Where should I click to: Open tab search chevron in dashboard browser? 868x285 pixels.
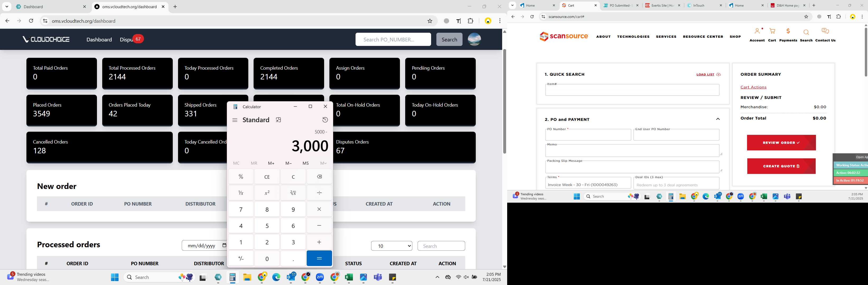tap(7, 6)
